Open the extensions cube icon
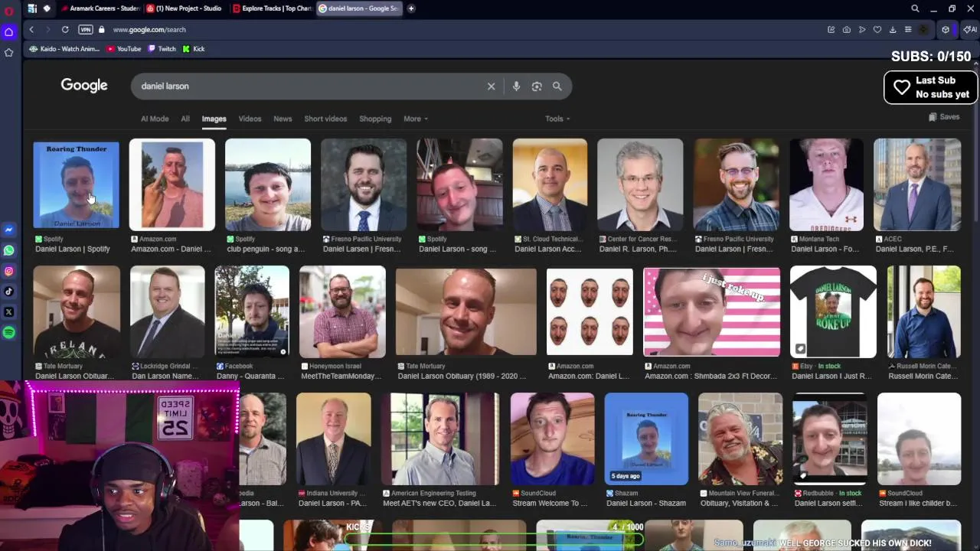 (x=946, y=30)
